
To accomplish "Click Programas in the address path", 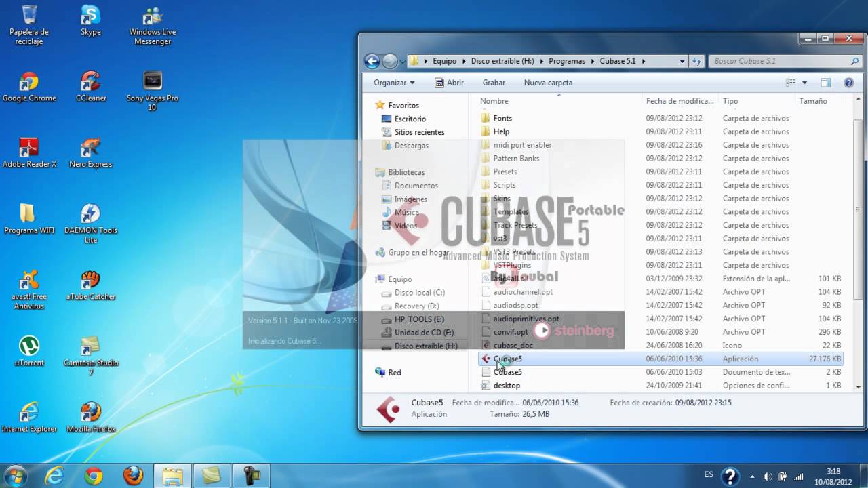I will point(567,61).
